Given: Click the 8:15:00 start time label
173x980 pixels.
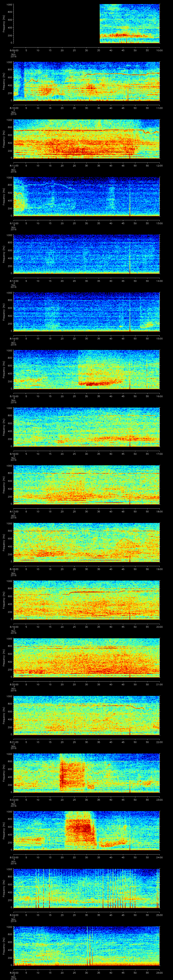Looking at the screenshot, I should [x=14, y=396].
